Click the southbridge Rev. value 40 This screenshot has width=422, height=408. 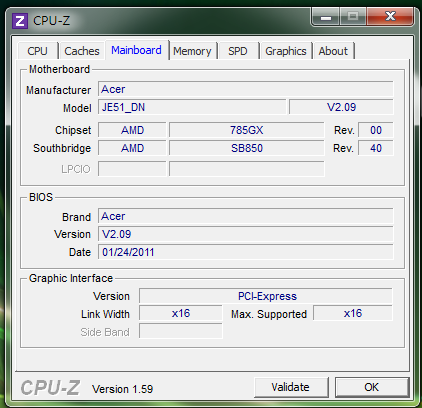coord(376,148)
